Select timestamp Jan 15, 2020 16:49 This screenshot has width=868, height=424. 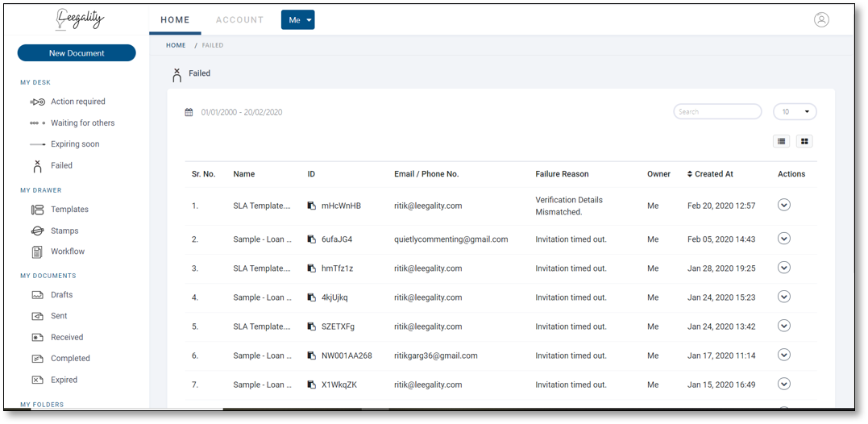721,385
